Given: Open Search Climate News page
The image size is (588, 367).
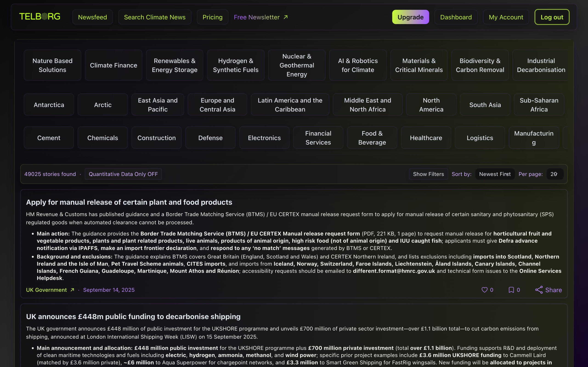Looking at the screenshot, I should coord(155,17).
